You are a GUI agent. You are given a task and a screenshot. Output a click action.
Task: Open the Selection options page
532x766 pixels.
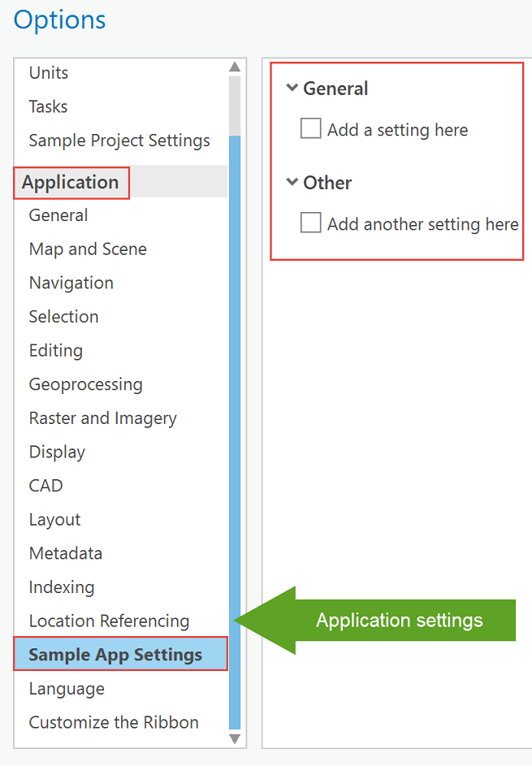coord(63,317)
